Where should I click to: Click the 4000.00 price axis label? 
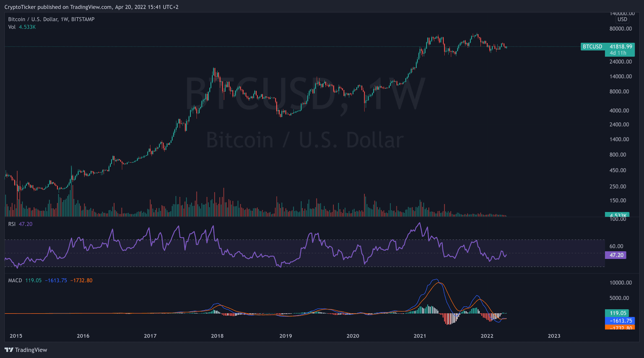619,111
